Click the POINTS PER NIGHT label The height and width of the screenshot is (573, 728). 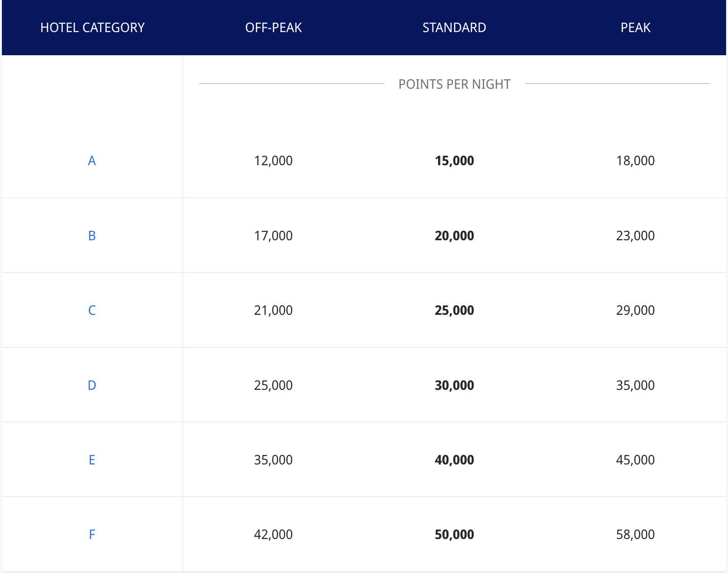coord(454,84)
